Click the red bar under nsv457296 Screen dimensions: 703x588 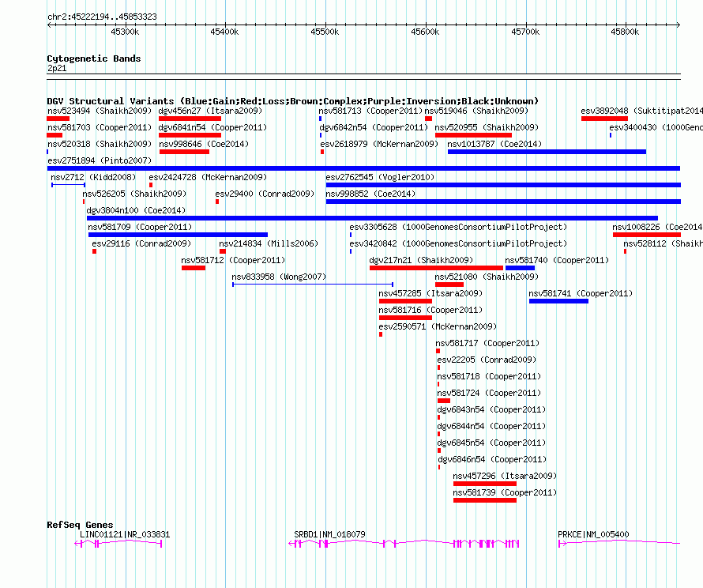point(485,484)
